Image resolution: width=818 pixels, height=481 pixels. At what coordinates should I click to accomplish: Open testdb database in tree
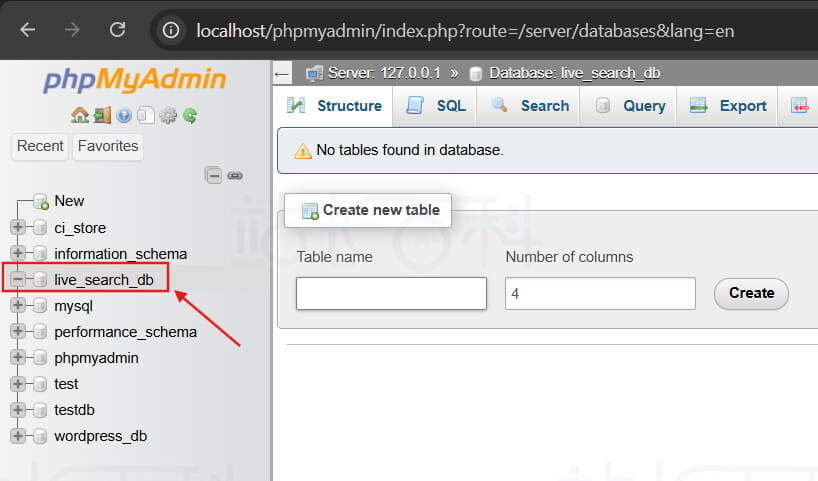click(74, 410)
